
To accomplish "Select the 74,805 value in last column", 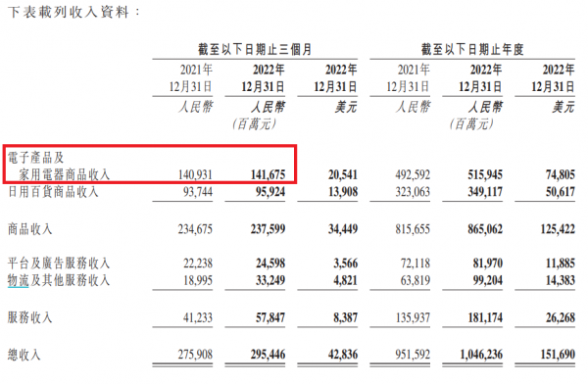I will [x=561, y=174].
